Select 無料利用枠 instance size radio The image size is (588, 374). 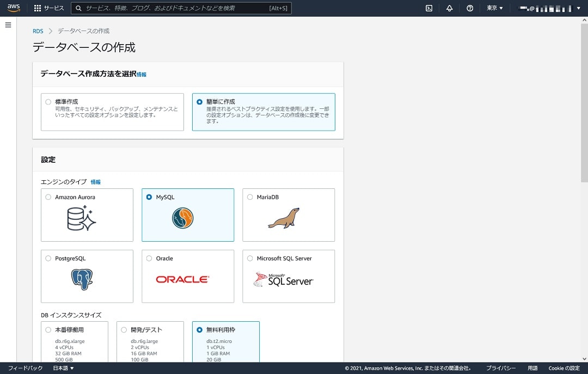click(x=199, y=330)
